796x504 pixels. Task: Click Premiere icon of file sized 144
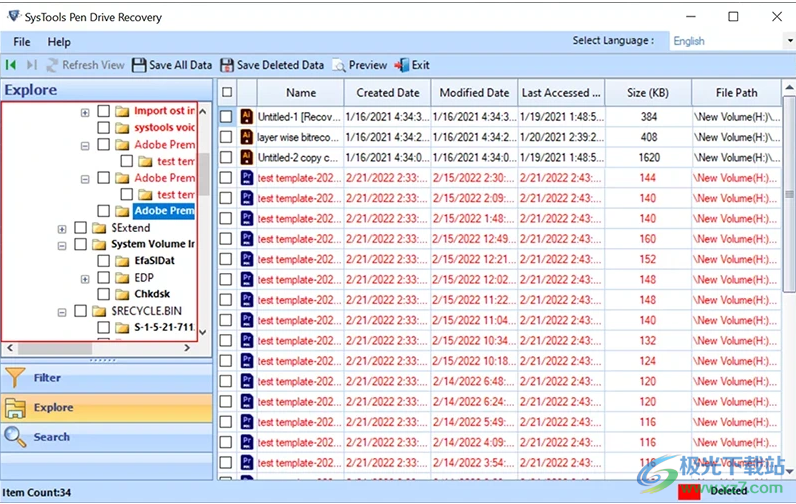click(247, 178)
